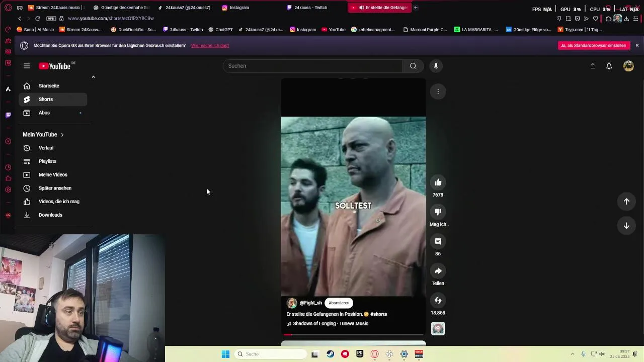Screen dimensions: 644x362
Task: Open Epic Games launcher from taskbar
Action: (x=360, y=354)
